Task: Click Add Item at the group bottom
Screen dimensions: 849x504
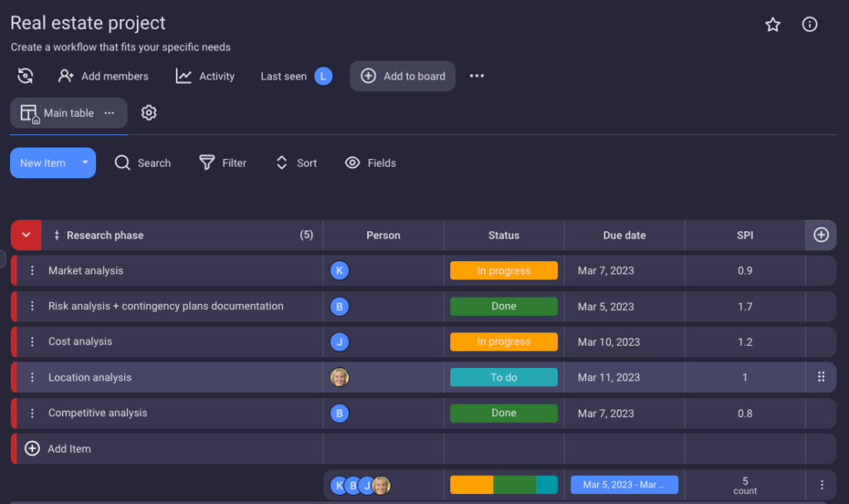Action: [x=58, y=448]
